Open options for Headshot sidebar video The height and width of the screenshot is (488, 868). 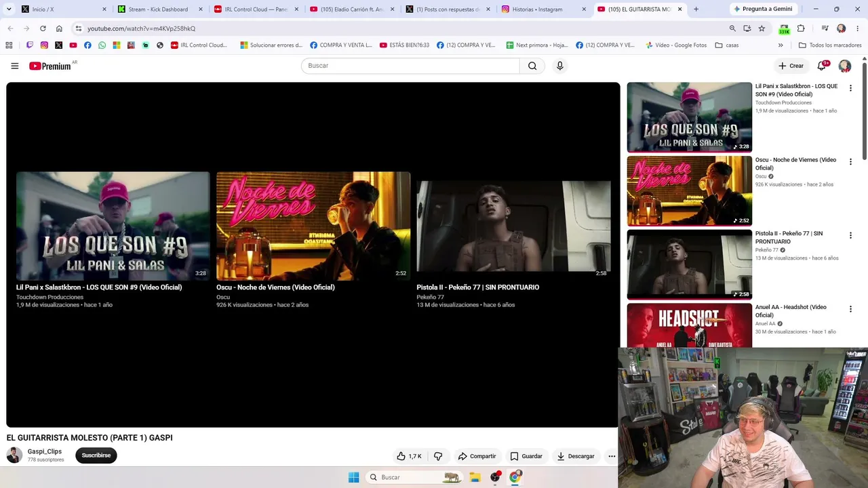[x=850, y=309]
